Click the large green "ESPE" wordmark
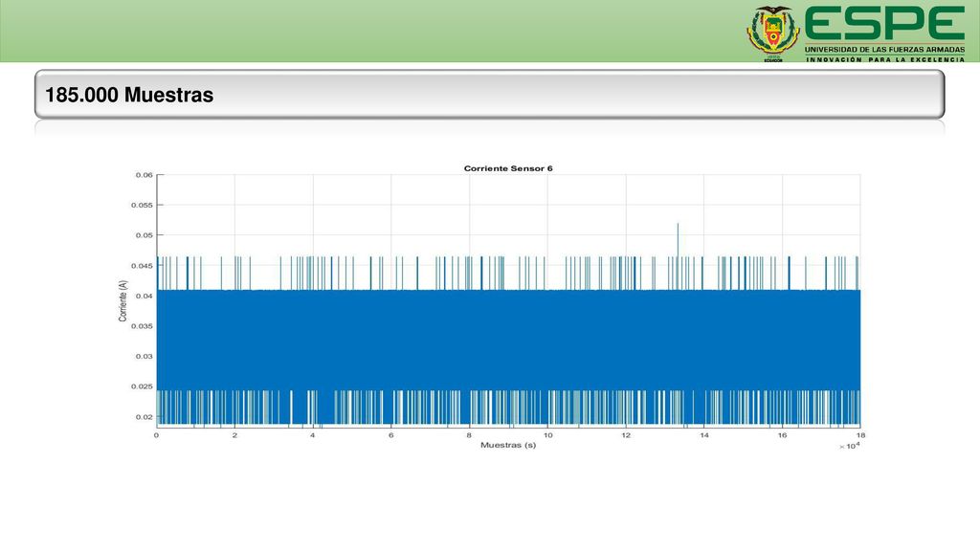The image size is (980, 551). click(884, 24)
